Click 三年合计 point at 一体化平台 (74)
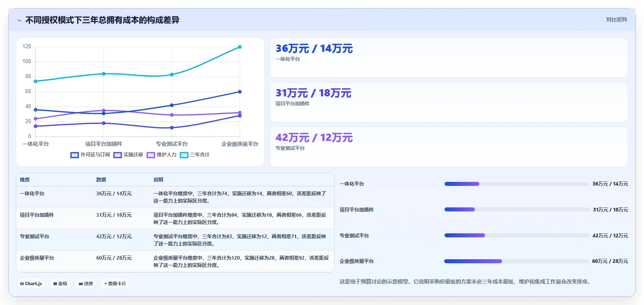This screenshot has width=644, height=305. tap(36, 81)
